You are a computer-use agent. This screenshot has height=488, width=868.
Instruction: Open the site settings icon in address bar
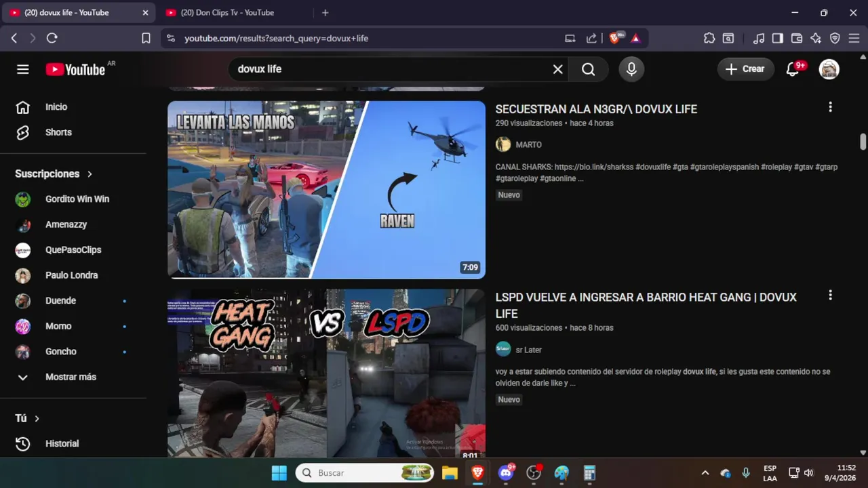pyautogui.click(x=170, y=39)
